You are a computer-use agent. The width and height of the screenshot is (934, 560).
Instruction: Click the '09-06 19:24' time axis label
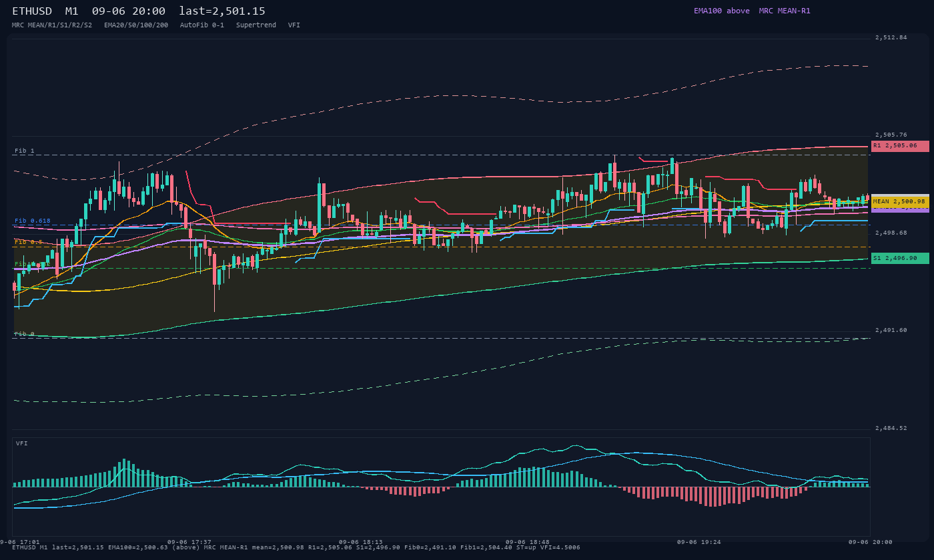pos(699,542)
